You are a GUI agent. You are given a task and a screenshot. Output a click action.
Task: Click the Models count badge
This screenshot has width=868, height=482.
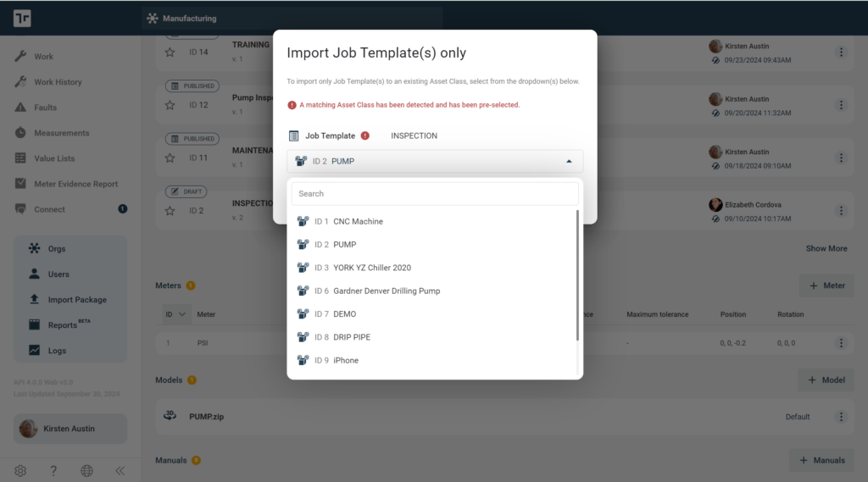click(x=192, y=380)
